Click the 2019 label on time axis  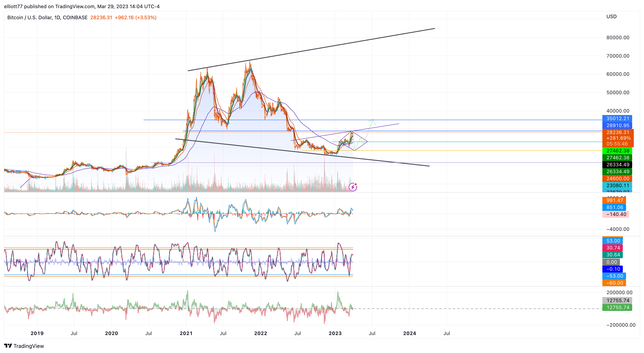37,333
